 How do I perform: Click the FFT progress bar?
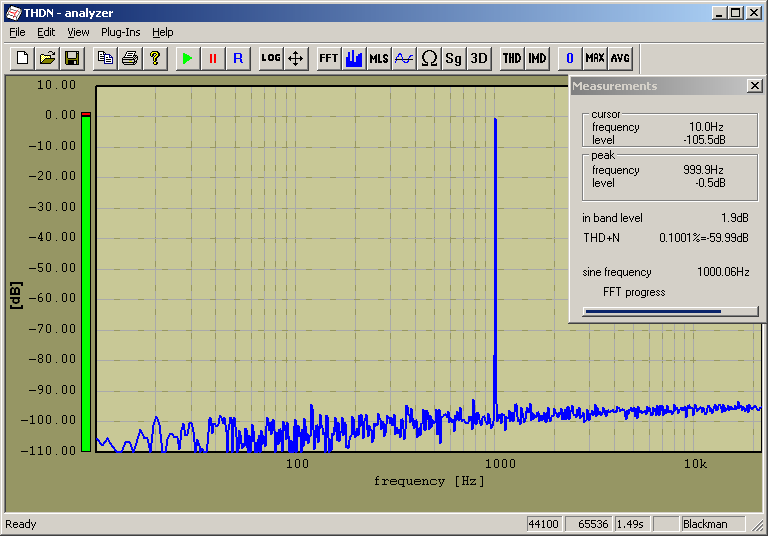[x=670, y=311]
